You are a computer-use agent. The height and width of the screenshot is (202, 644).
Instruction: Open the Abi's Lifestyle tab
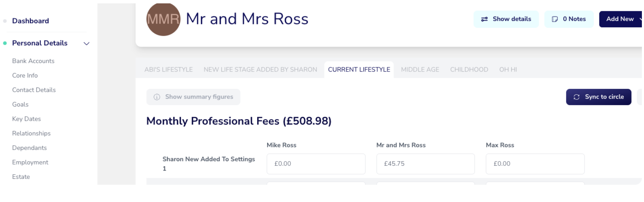tap(169, 69)
